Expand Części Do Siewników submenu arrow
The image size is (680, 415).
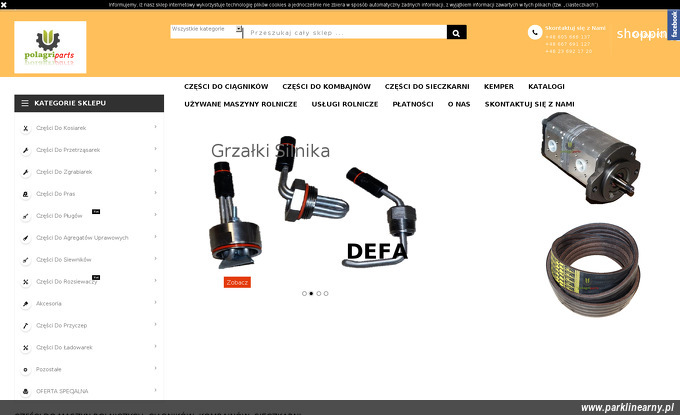tap(155, 258)
